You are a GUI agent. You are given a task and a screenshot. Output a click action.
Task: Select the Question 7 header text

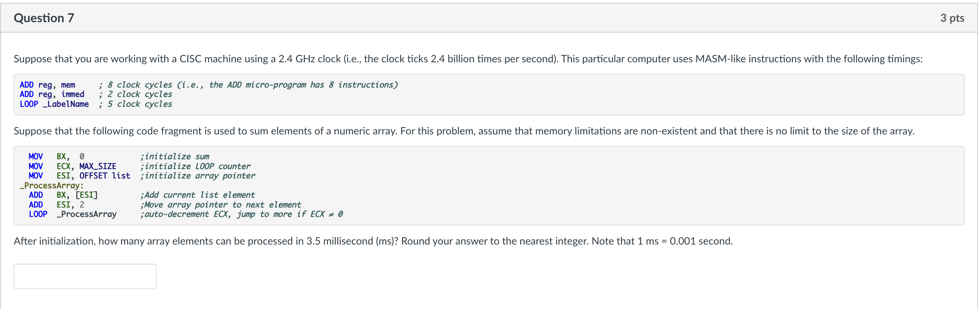pos(43,17)
